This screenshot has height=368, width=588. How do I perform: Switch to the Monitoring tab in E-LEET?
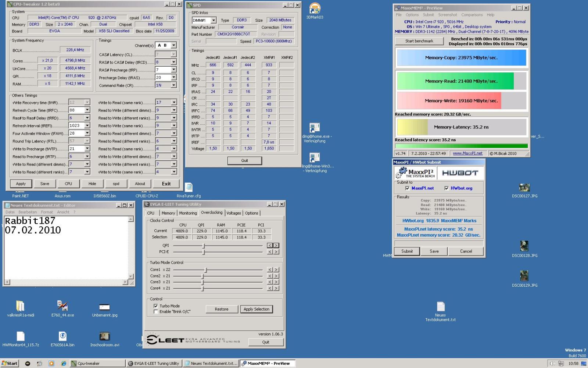(188, 213)
